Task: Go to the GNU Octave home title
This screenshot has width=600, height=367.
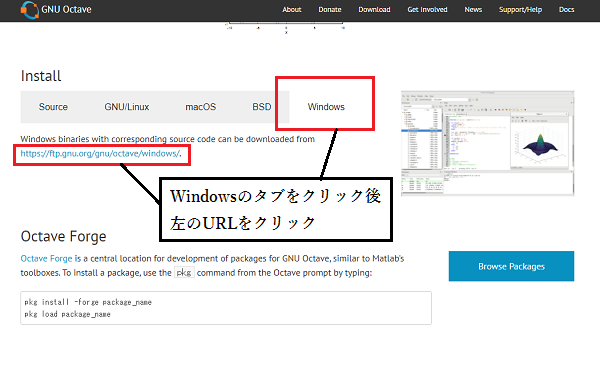Action: [x=66, y=10]
